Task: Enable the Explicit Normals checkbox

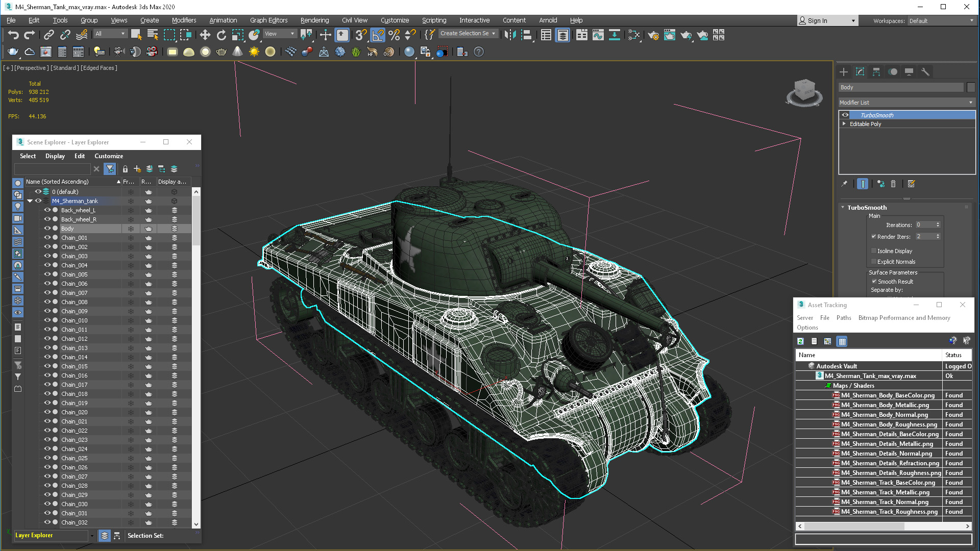Action: [x=874, y=262]
